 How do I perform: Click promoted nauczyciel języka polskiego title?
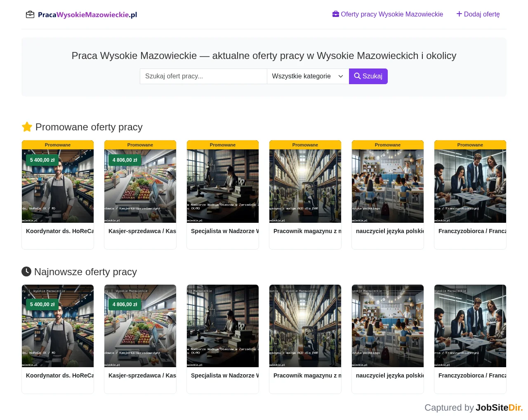pyautogui.click(x=390, y=231)
